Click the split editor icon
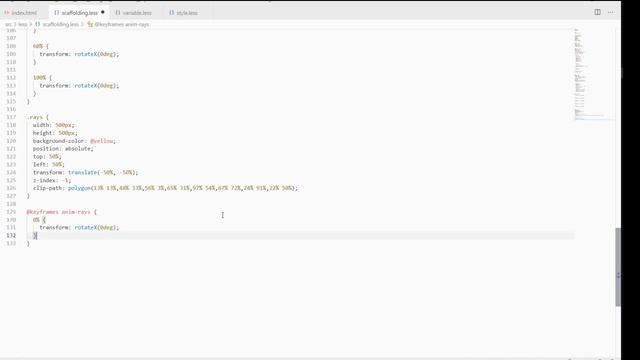 [x=597, y=12]
